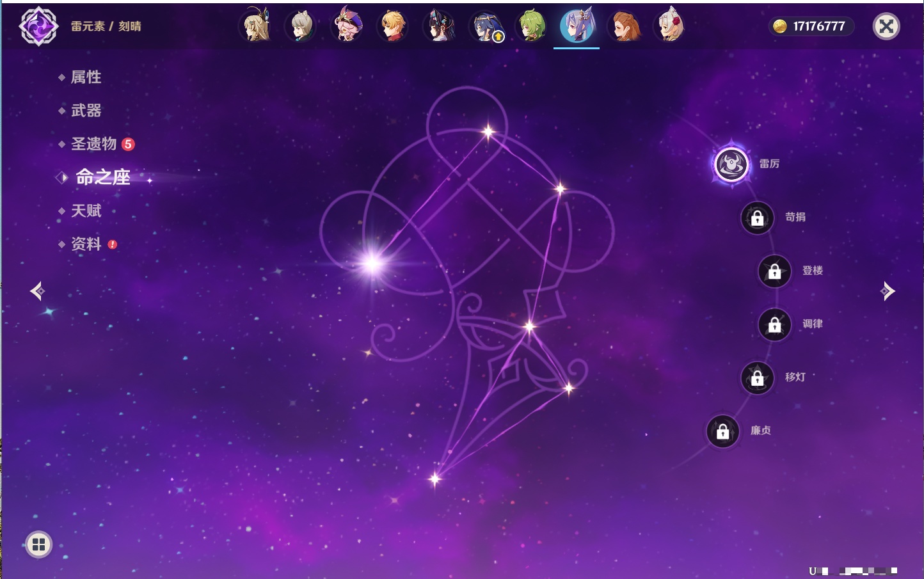Click the Electro element emblem icon
Screen dimensions: 924x579
click(x=38, y=26)
